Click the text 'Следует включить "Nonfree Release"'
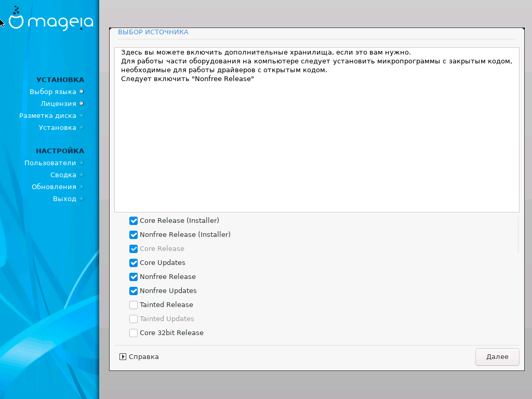Viewport: 532px width, 399px height. point(187,79)
